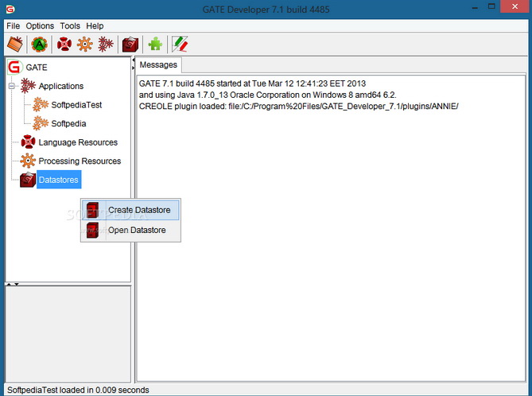This screenshot has height=396, width=532.
Task: Click the Datastores toolbar icon
Action: pos(130,44)
